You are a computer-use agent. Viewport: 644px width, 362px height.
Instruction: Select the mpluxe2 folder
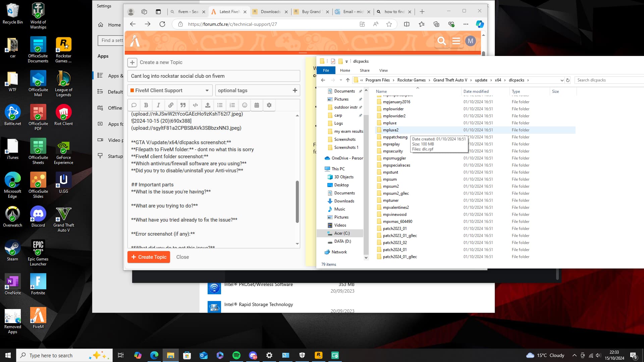point(475,130)
